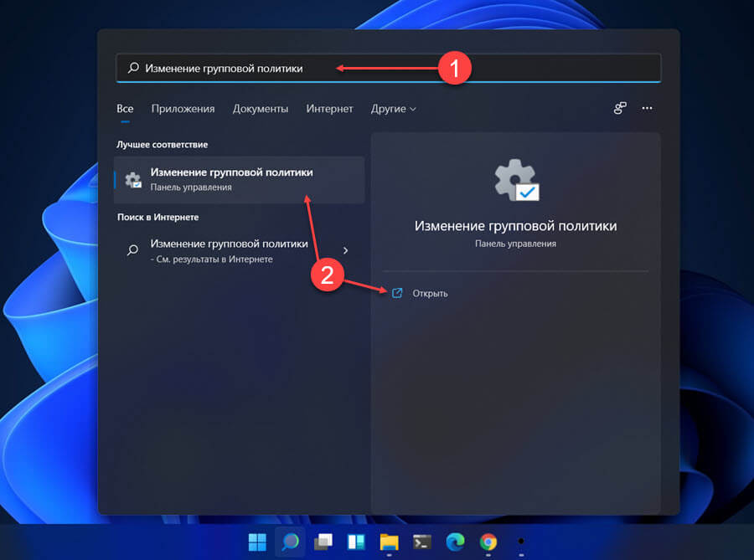Click the large gear icon in the preview pane
The image size is (754, 560).
(516, 180)
